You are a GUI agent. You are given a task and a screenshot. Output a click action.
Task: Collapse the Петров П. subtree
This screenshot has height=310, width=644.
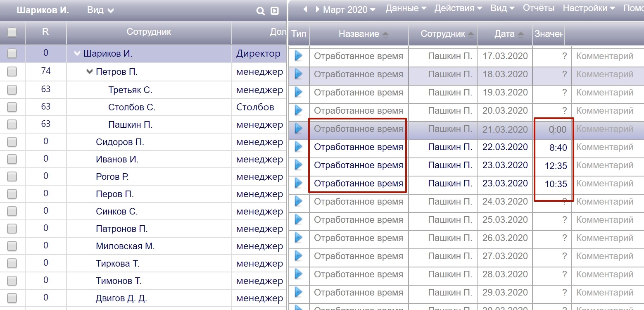coord(90,72)
